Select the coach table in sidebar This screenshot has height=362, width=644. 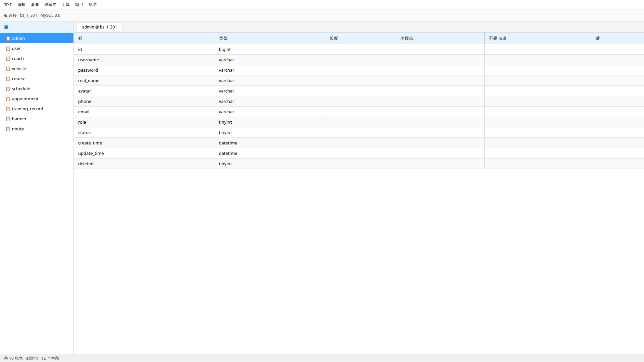(x=37, y=59)
